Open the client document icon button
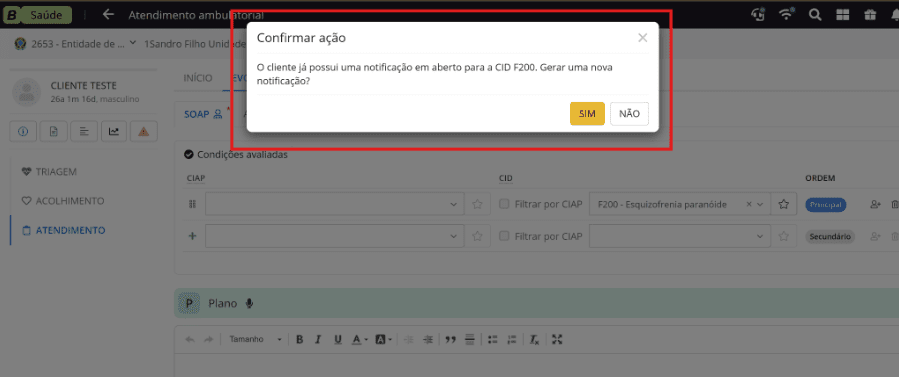The height and width of the screenshot is (377, 899). (53, 132)
